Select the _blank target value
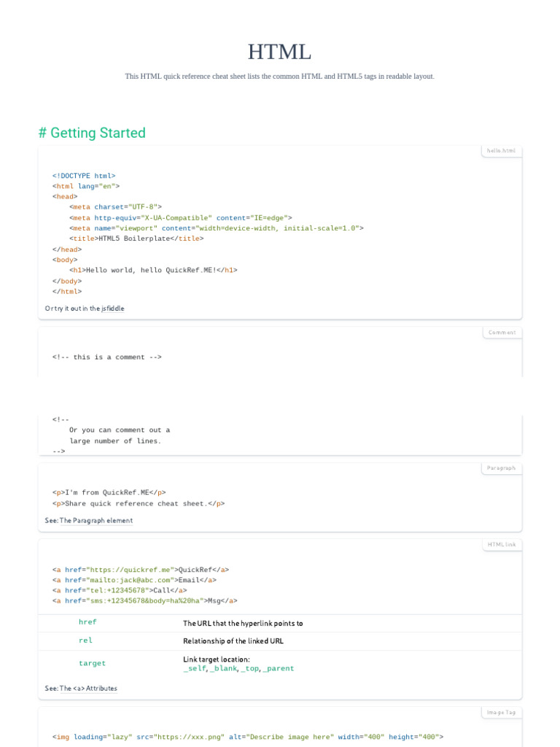 [223, 668]
